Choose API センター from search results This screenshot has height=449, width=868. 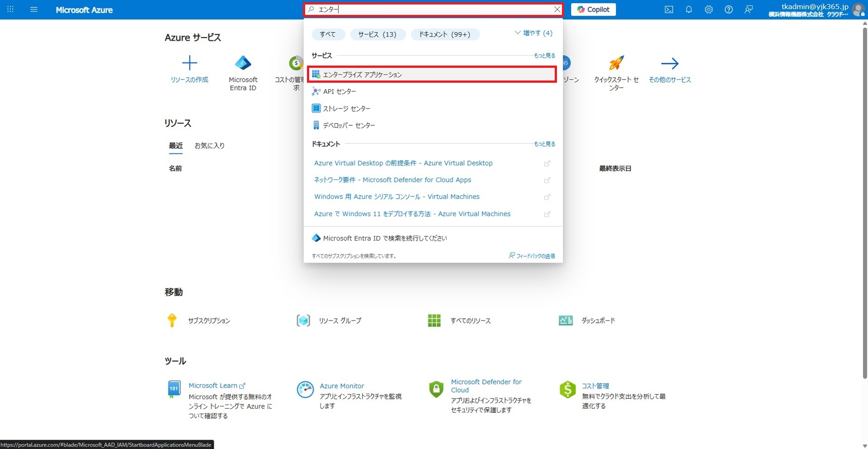coord(340,92)
